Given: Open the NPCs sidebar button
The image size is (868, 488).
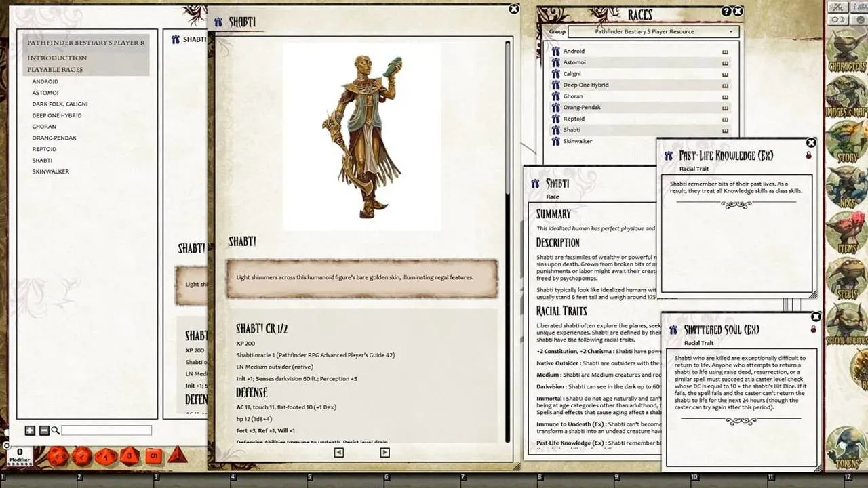Looking at the screenshot, I should [x=846, y=188].
